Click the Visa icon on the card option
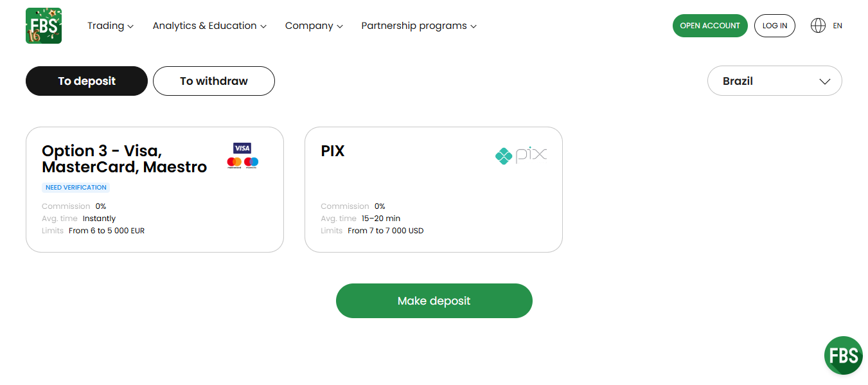This screenshot has height=385, width=868. point(243,148)
